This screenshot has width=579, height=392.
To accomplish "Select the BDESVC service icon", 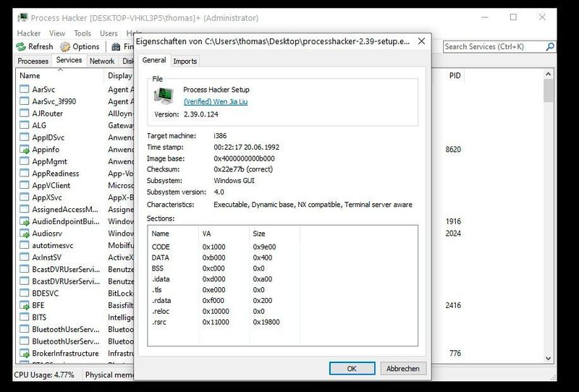I will 25,293.
